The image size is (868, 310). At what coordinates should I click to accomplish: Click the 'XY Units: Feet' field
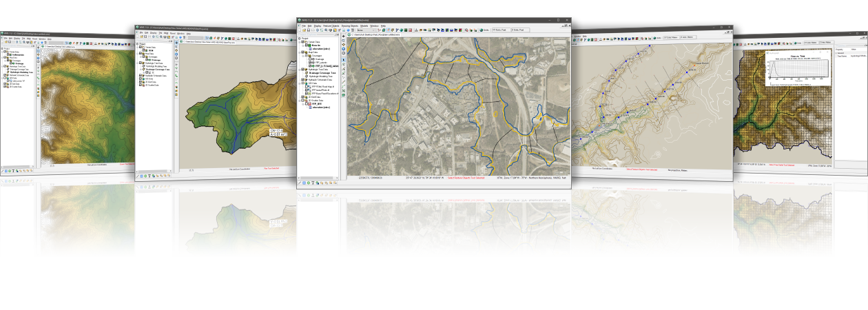coord(501,30)
